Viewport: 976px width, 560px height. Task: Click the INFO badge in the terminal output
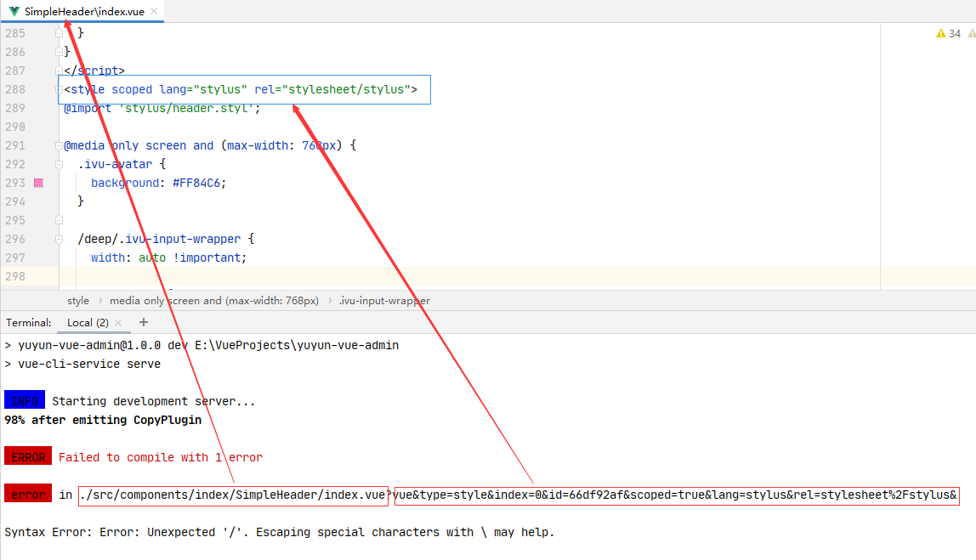click(24, 399)
